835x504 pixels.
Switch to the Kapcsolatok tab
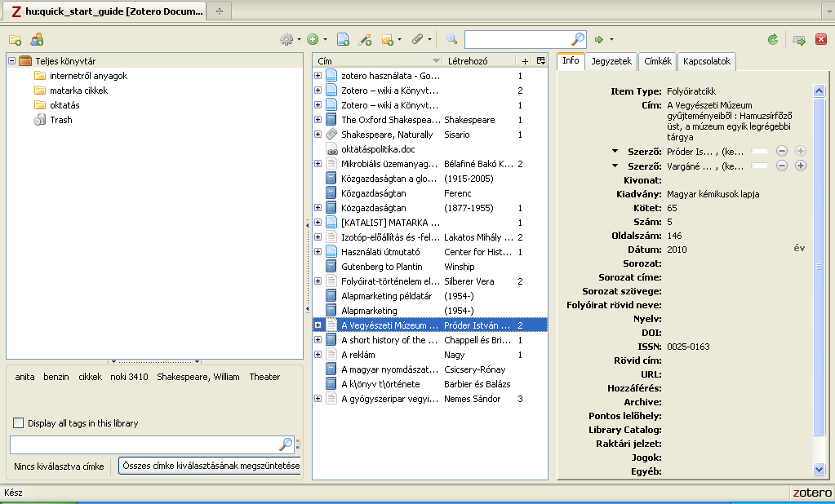(x=707, y=61)
